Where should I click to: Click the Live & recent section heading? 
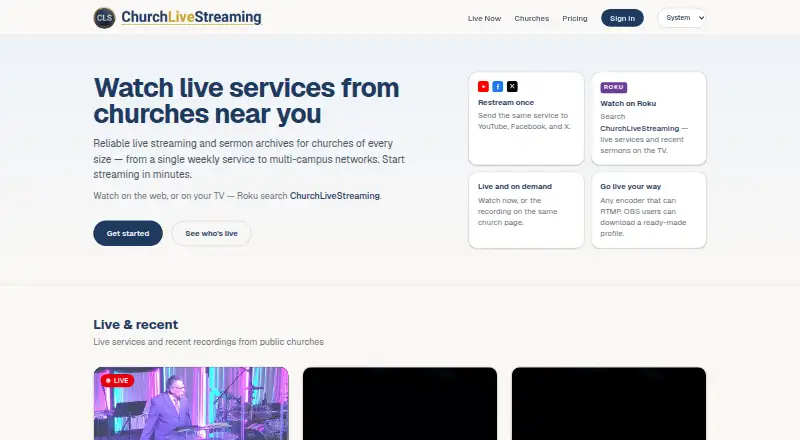tap(136, 325)
